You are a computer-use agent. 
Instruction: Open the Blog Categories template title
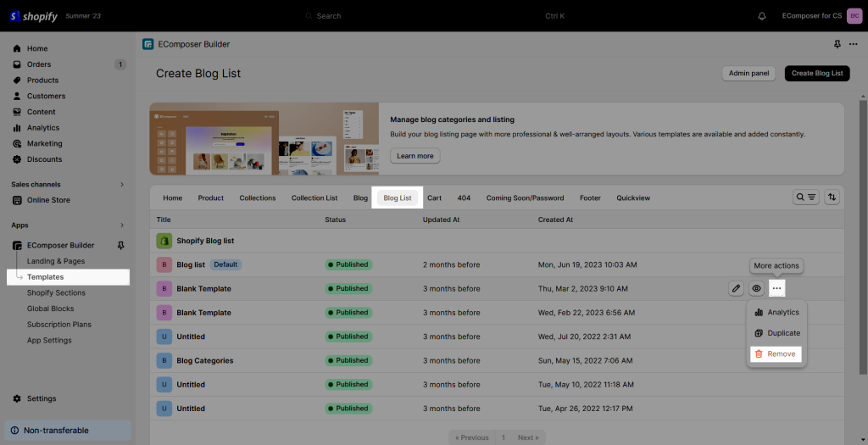click(205, 360)
